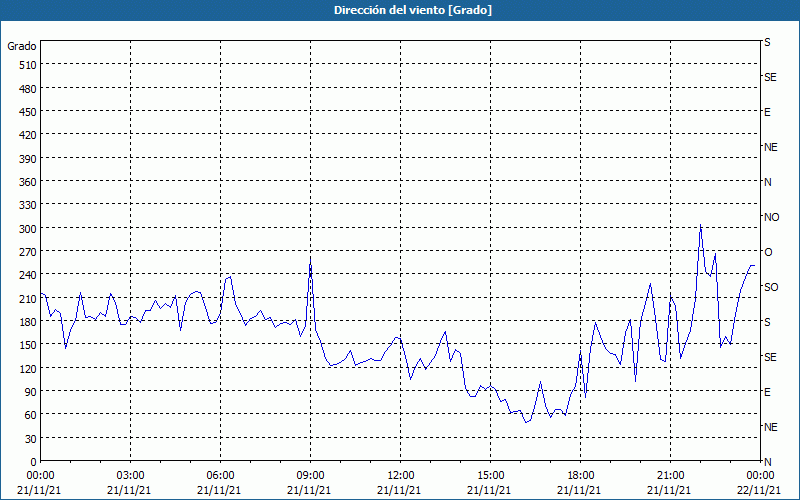The height and width of the screenshot is (500, 800).
Task: Select the 330 value on the y-axis
Action: (28, 205)
